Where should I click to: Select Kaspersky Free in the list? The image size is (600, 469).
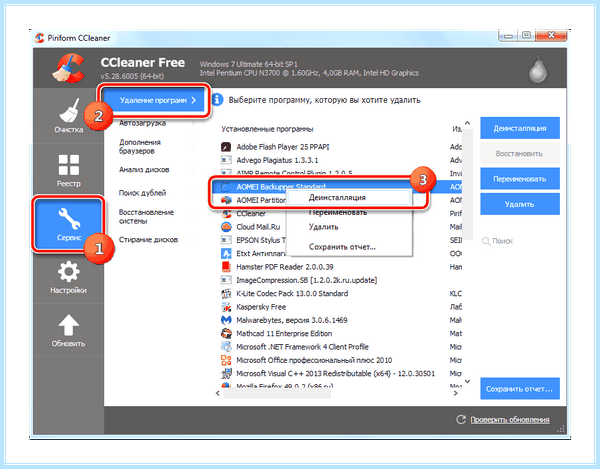click(x=261, y=307)
